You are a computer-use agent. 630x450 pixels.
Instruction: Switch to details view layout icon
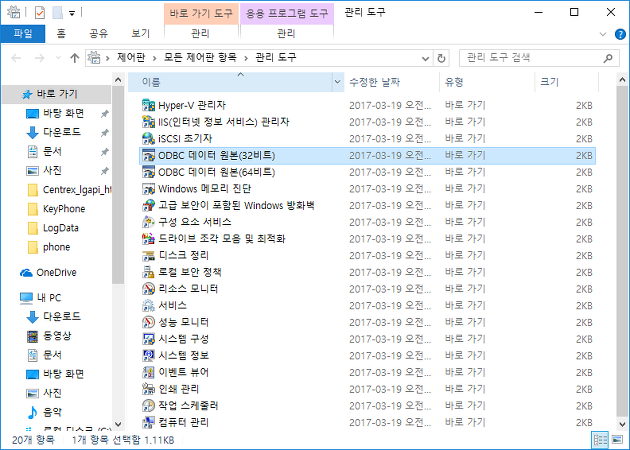coord(600,440)
